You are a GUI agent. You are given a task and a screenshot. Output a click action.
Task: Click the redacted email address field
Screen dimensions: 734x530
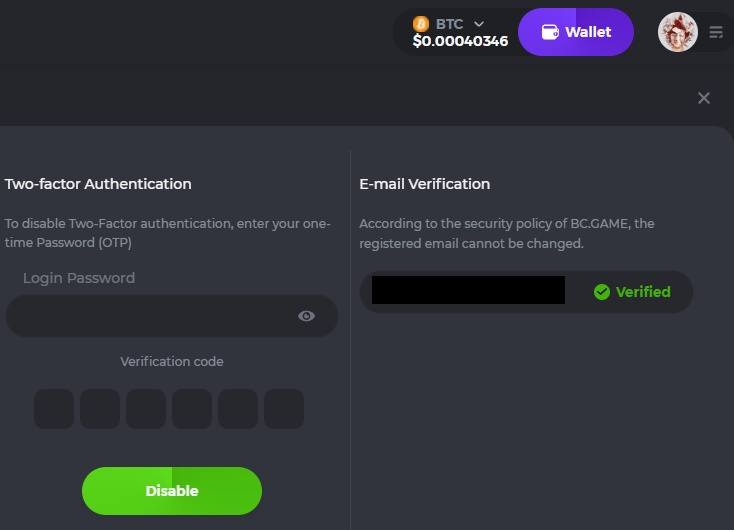(468, 291)
